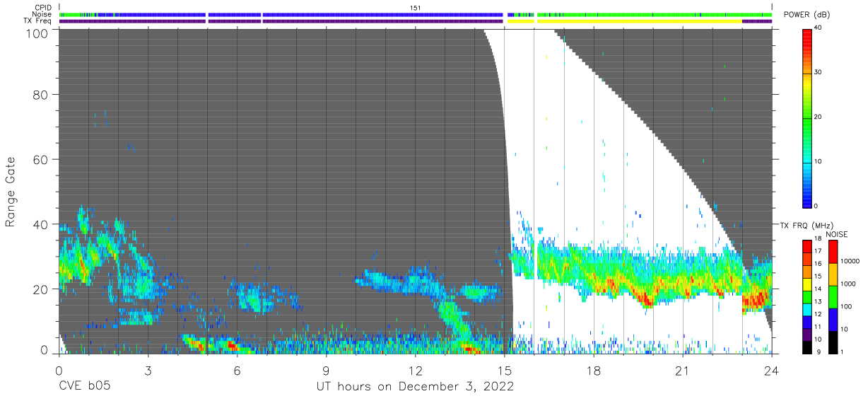Click the 17 label on TX FRQ legend
Image resolution: width=868 pixels, height=401 pixels.
point(818,251)
